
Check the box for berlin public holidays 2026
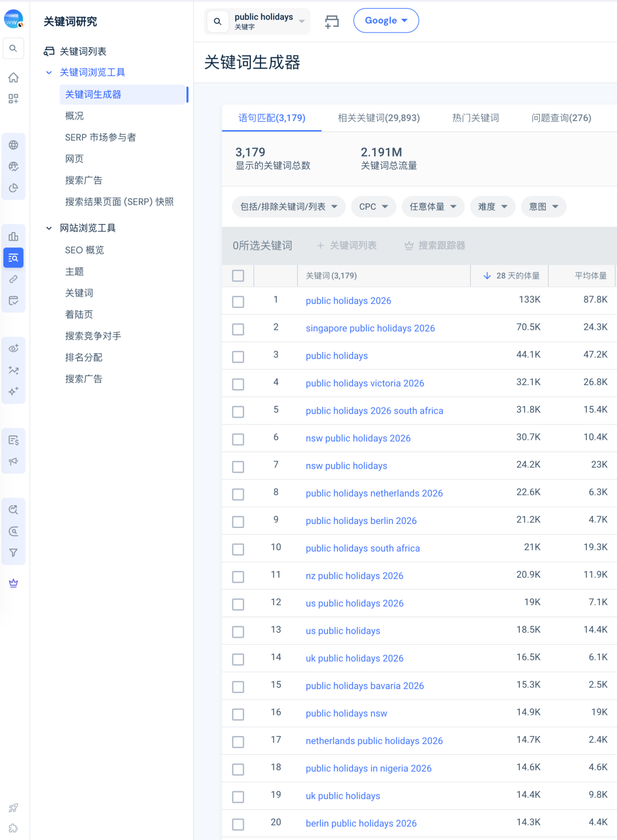pos(238,824)
